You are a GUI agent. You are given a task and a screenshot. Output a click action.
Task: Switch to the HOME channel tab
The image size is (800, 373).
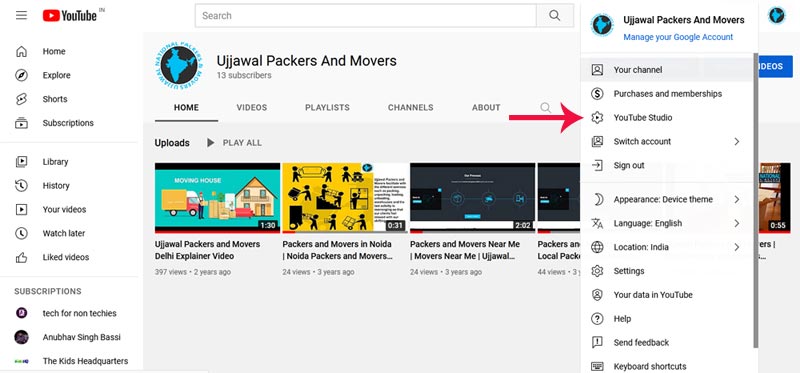click(186, 108)
